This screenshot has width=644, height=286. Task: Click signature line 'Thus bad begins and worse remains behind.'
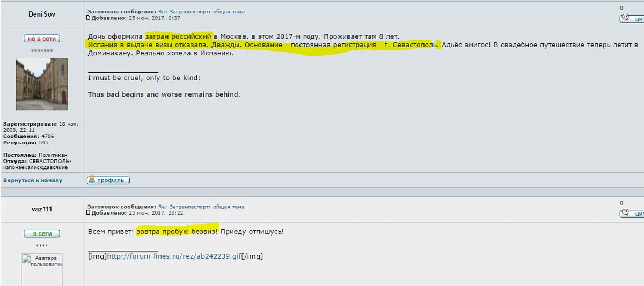coord(164,94)
